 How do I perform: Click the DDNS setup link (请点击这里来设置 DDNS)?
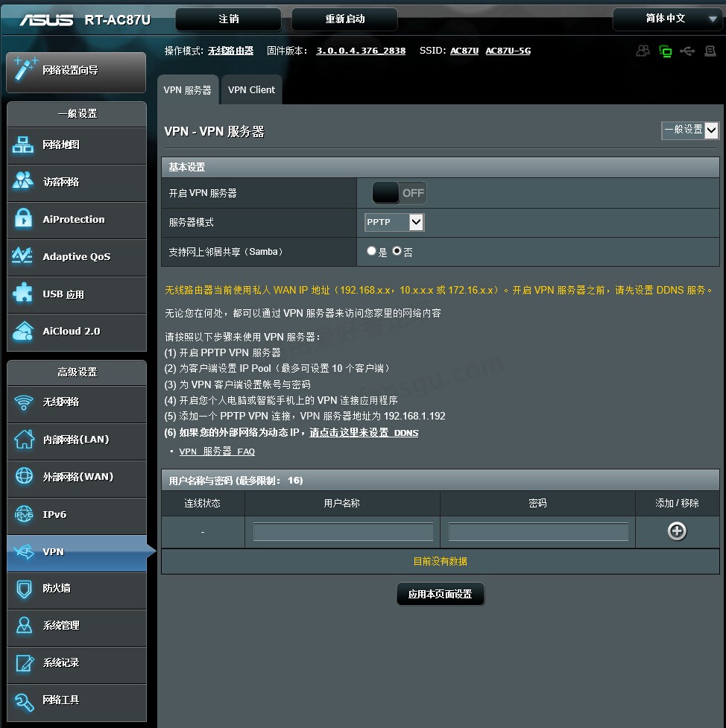pos(364,433)
